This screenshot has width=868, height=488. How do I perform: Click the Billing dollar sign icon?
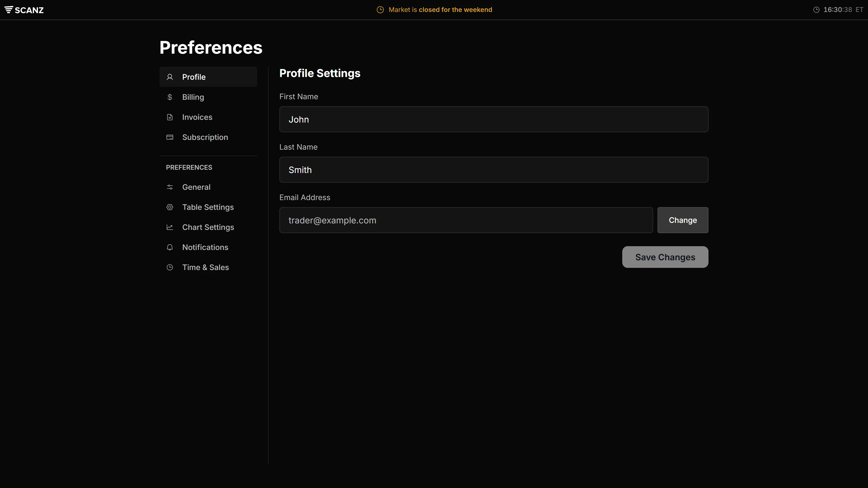coord(170,97)
